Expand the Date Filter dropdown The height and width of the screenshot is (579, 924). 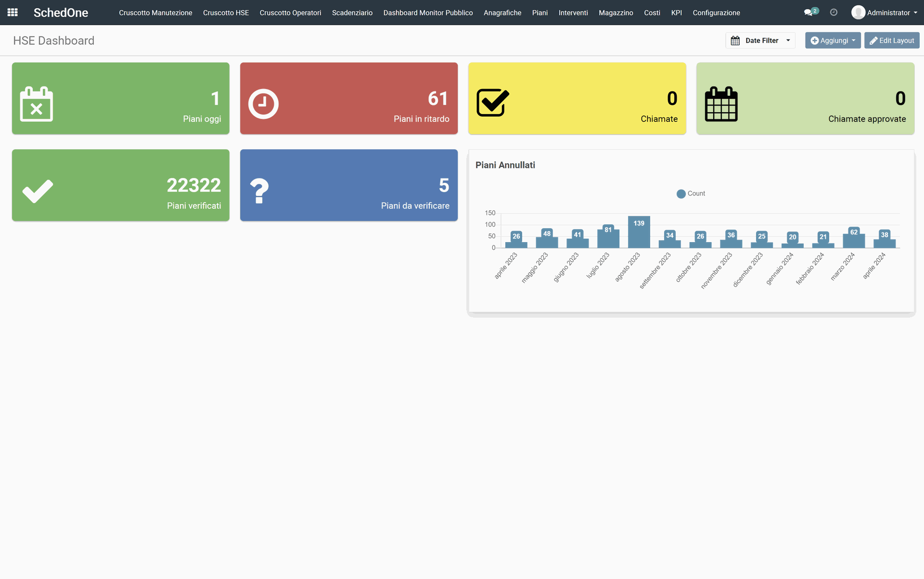click(760, 40)
